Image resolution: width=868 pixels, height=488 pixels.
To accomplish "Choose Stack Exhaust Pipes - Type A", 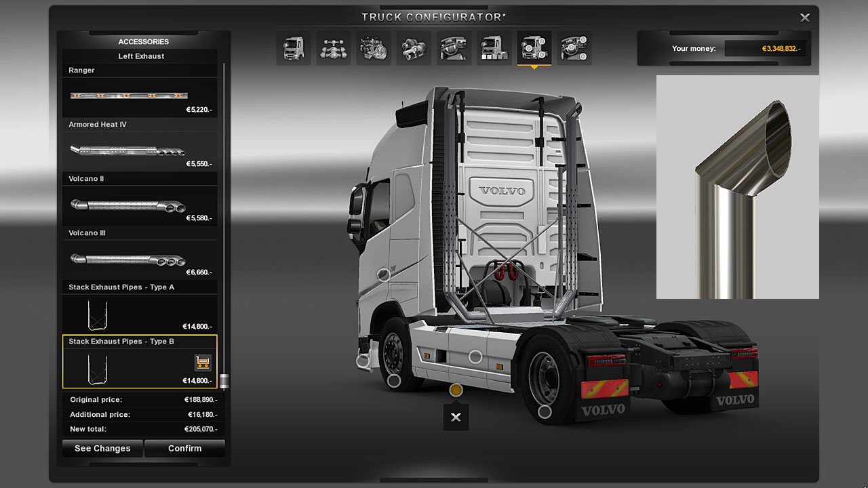I will pyautogui.click(x=140, y=307).
